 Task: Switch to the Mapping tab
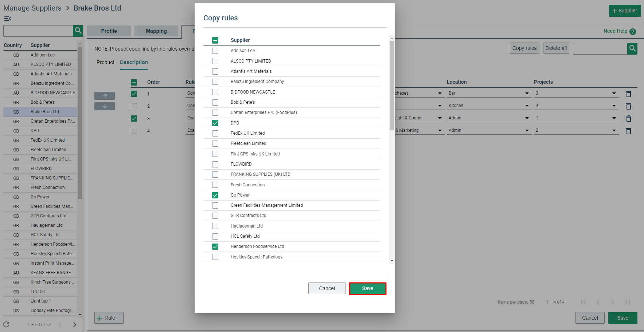[x=156, y=31]
